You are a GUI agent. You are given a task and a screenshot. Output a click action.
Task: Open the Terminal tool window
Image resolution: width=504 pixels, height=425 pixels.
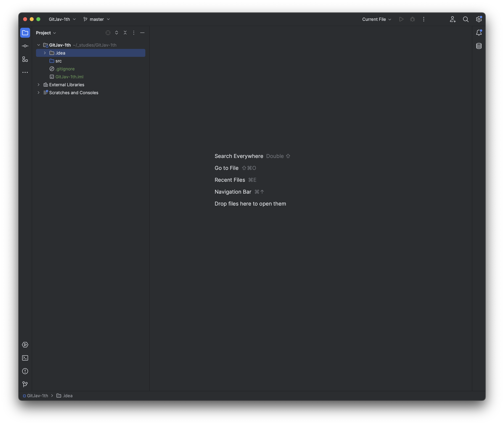(x=25, y=358)
